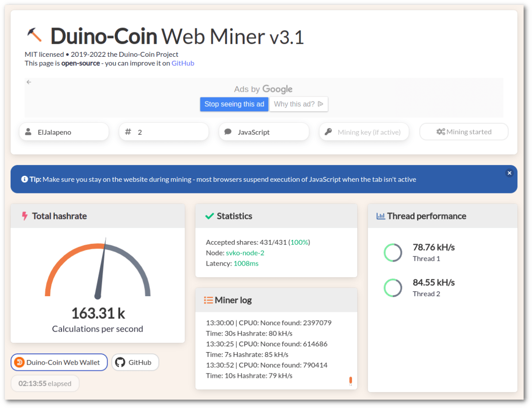532x408 pixels.
Task: Click the Thread 1 circular progress ring
Action: tap(393, 252)
